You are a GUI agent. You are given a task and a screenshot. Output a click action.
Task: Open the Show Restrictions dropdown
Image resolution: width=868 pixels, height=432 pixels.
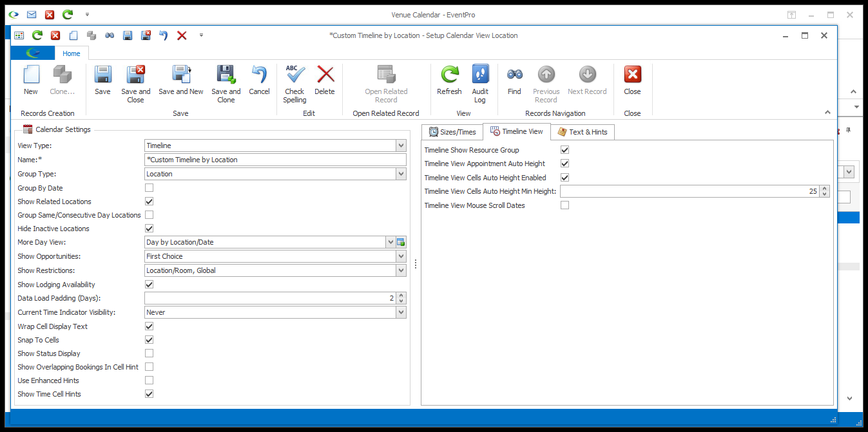tap(401, 270)
